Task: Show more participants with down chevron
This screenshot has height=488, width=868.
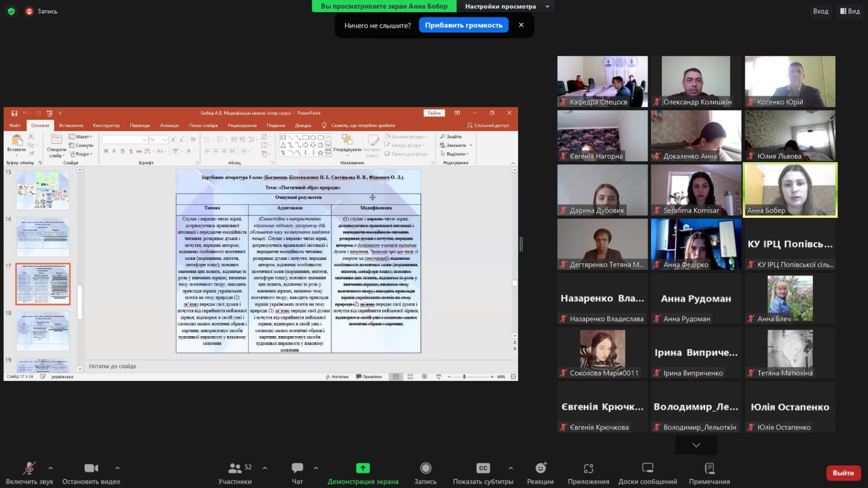Action: pyautogui.click(x=696, y=445)
